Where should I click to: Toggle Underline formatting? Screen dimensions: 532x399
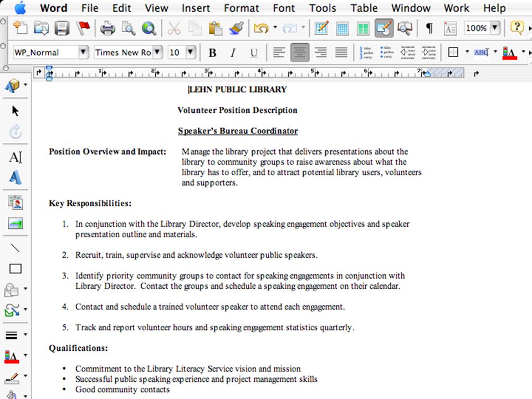[254, 53]
